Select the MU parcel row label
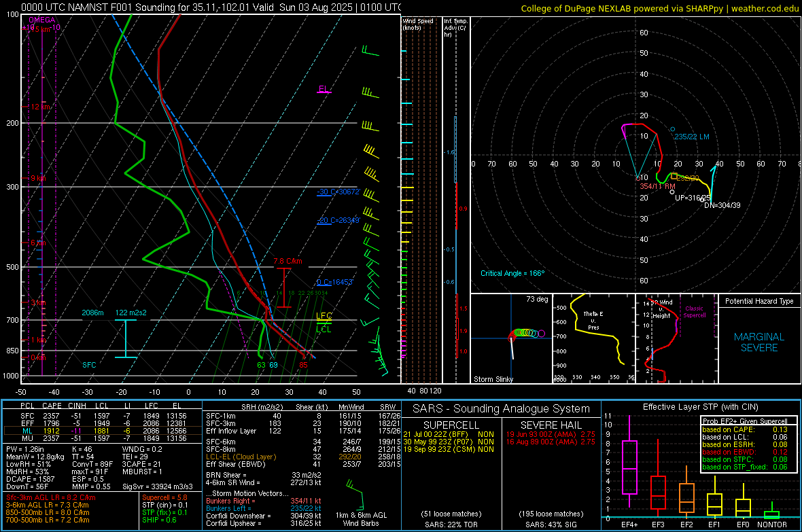The width and height of the screenshot is (802, 532). pos(27,438)
